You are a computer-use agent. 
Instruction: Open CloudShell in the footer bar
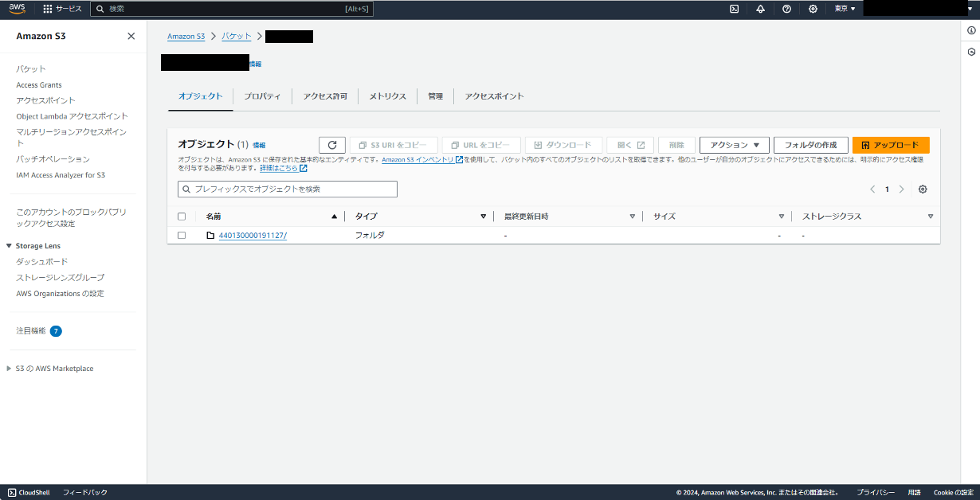tap(29, 493)
